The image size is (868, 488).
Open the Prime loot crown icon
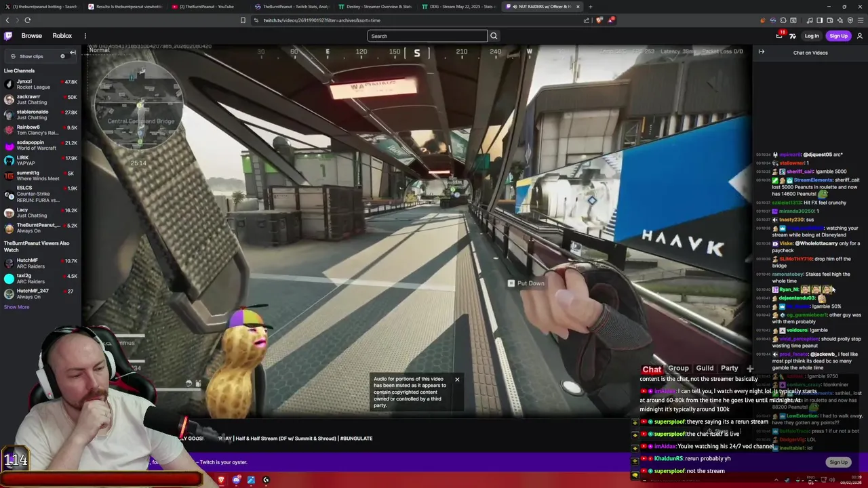tap(779, 36)
